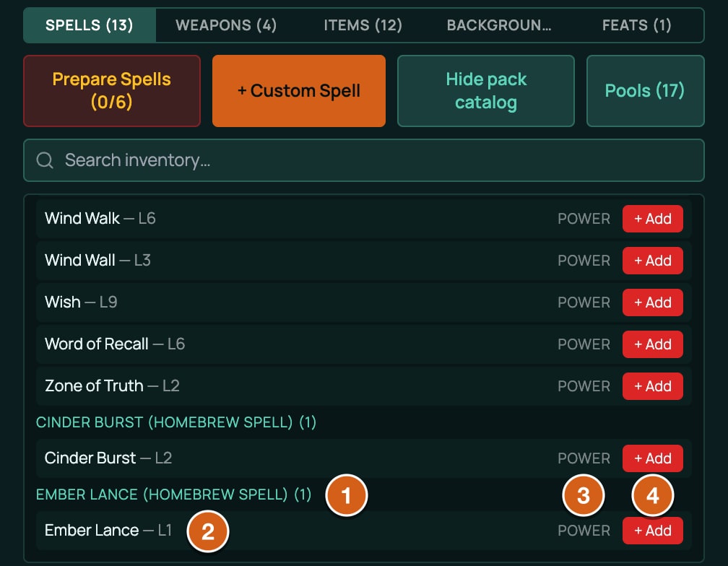The width and height of the screenshot is (728, 566).
Task: Click POWER label on Wind Wall row
Action: (584, 261)
